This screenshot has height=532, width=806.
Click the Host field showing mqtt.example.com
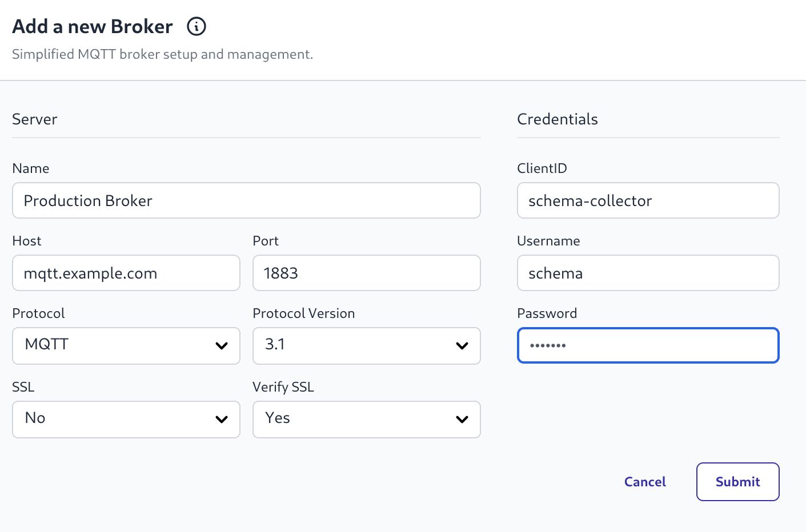[126, 273]
